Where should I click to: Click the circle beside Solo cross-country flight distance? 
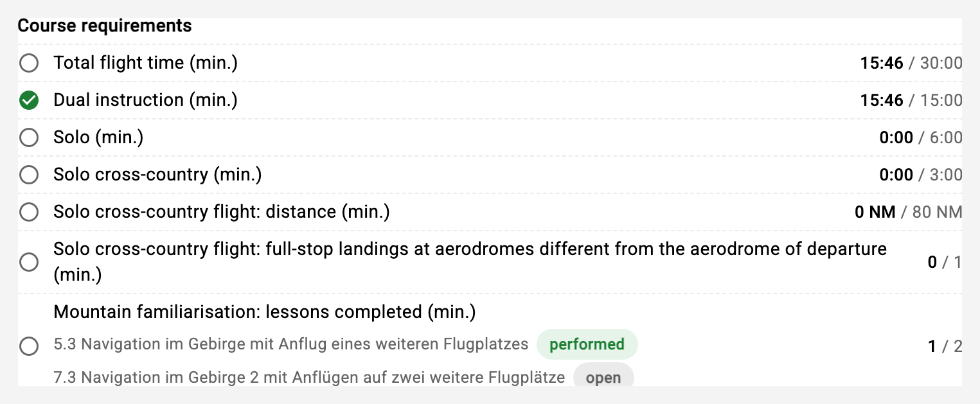29,213
